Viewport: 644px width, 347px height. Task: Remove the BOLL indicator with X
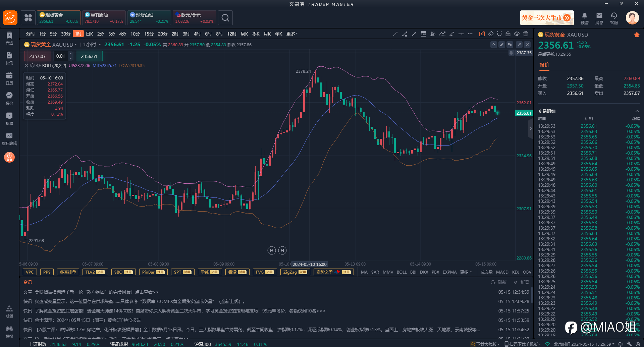click(x=26, y=66)
